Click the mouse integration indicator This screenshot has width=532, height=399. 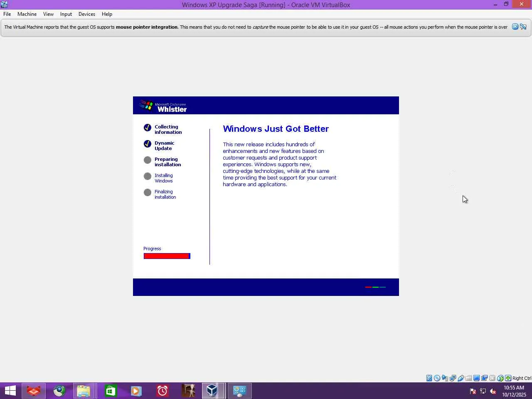(500, 378)
